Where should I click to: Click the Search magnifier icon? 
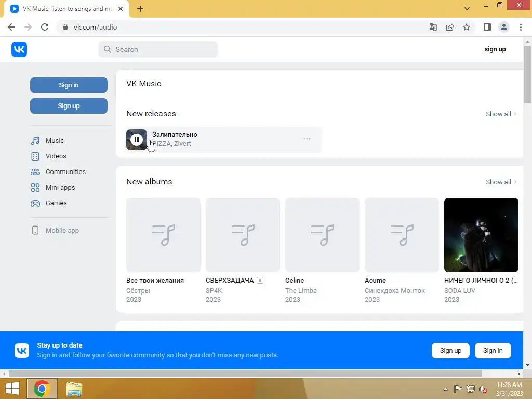click(x=107, y=49)
